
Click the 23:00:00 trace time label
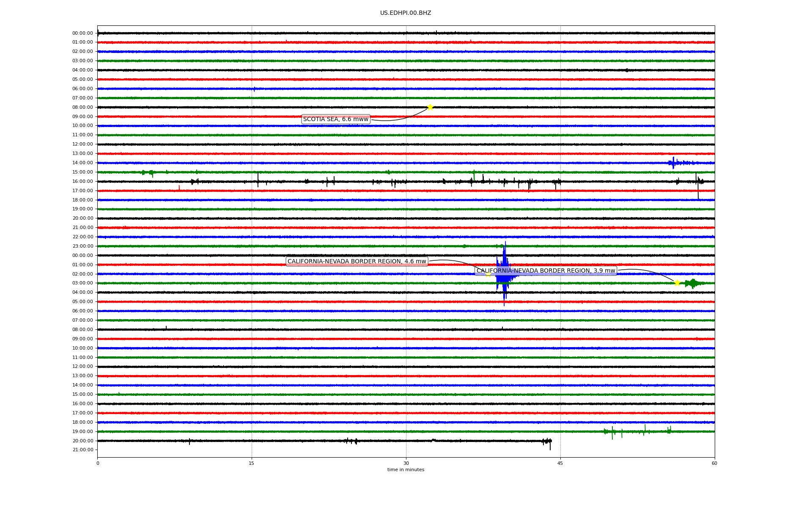(82, 246)
